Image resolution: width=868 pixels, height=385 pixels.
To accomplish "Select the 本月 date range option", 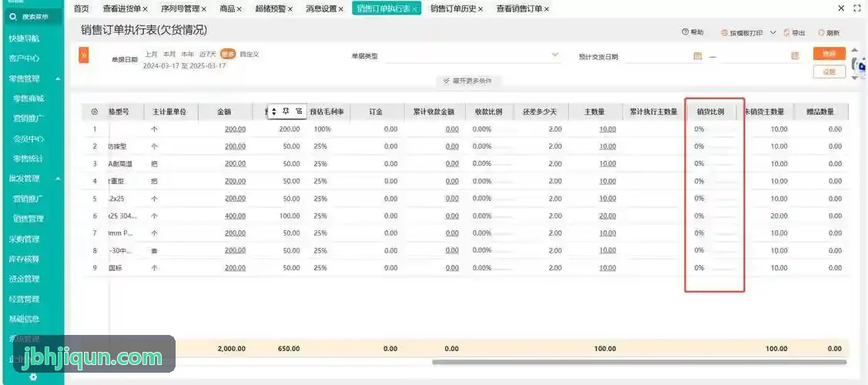I will click(169, 54).
